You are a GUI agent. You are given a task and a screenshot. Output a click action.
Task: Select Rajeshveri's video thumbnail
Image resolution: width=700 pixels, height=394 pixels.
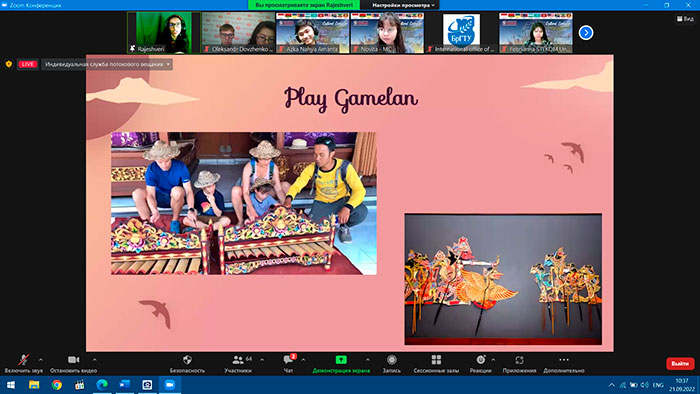(x=163, y=33)
